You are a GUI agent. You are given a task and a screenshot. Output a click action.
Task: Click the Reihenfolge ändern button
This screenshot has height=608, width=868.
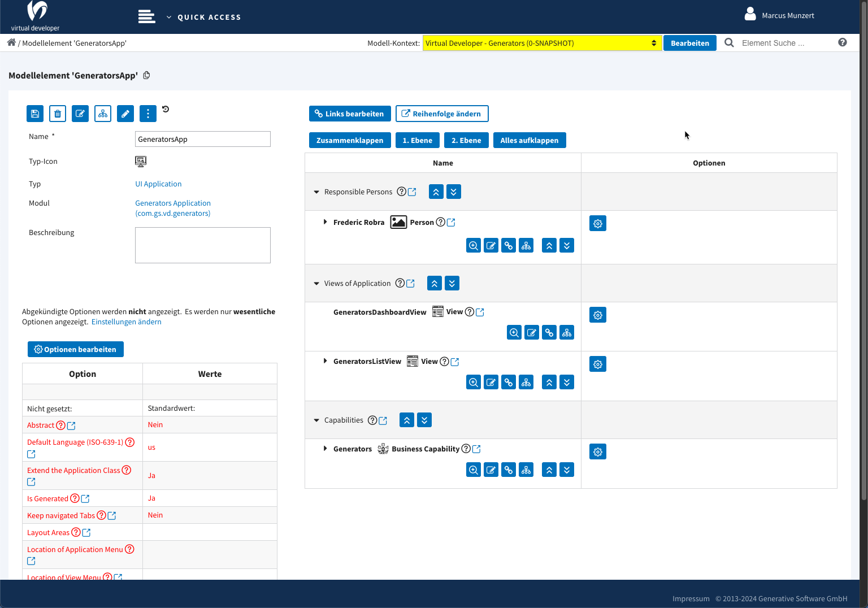pos(442,114)
